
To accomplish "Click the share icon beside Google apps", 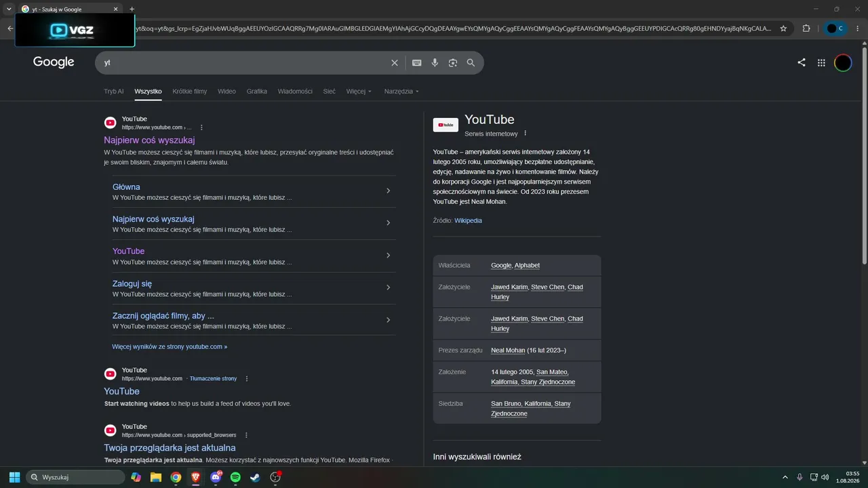I will [x=802, y=62].
